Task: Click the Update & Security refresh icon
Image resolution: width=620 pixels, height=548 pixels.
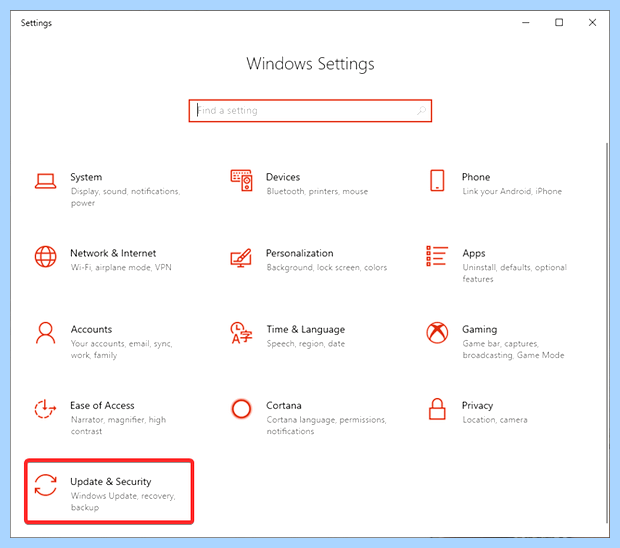Action: tap(45, 485)
